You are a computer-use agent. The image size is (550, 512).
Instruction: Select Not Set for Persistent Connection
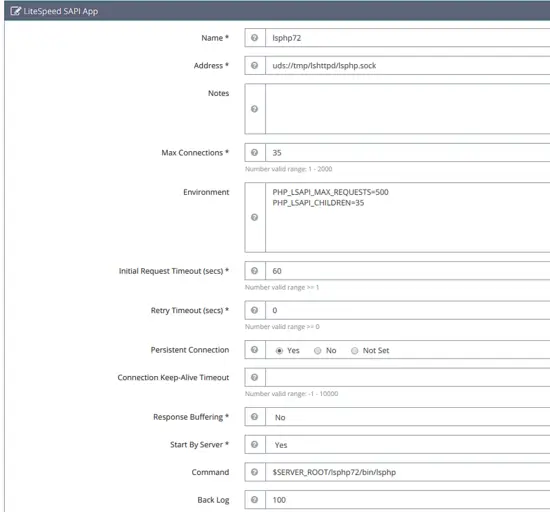tap(355, 351)
